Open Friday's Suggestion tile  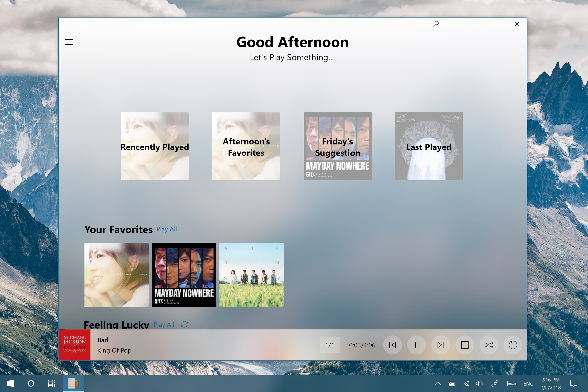[337, 146]
